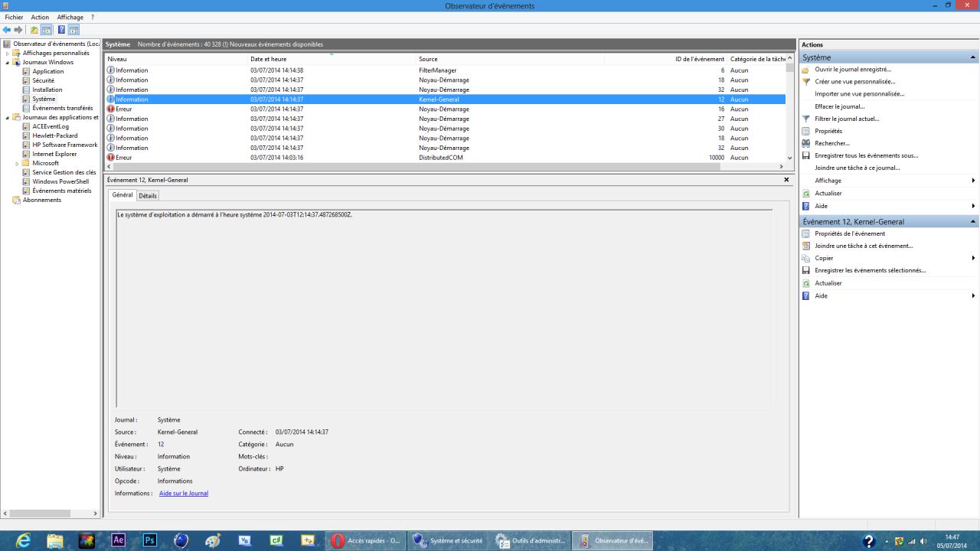980x551 pixels.
Task: Open help from the toolbar question-mark icon
Action: point(61,30)
